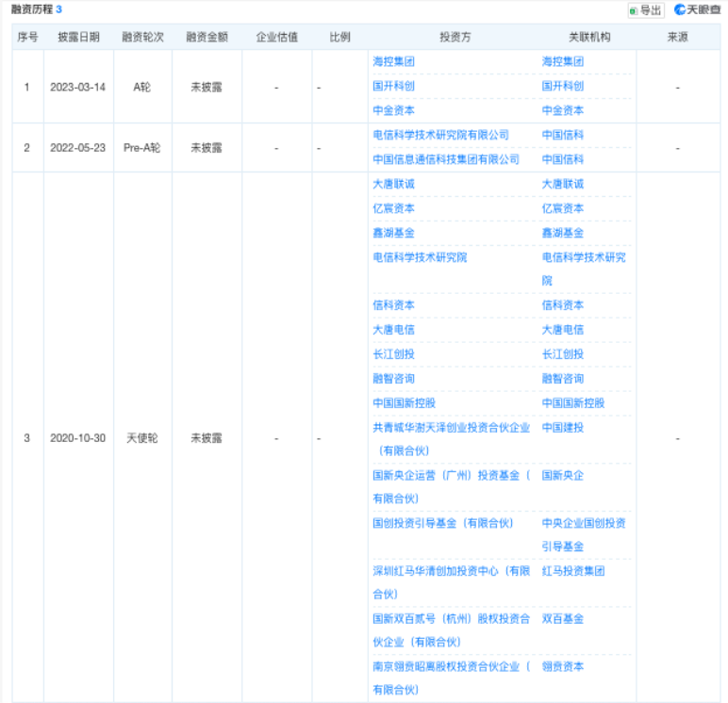
Task: Click 亿宸资本 in the 关联机构 column
Action: point(562,208)
